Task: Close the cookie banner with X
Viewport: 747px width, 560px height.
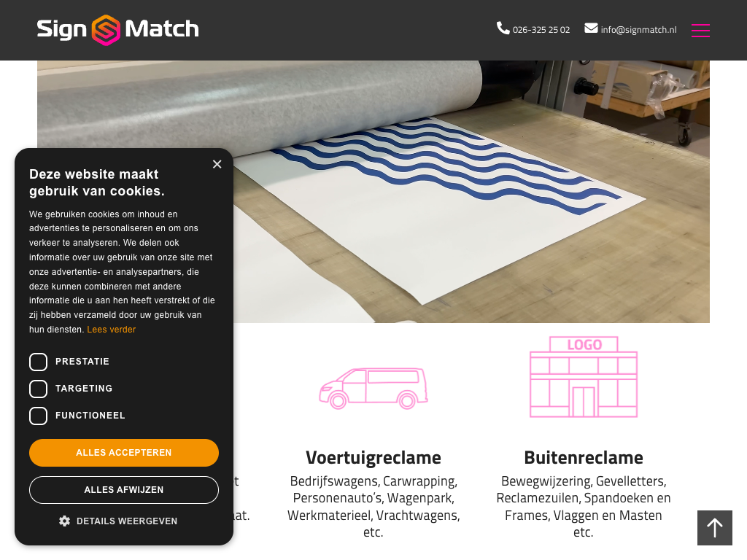Action: tap(217, 164)
